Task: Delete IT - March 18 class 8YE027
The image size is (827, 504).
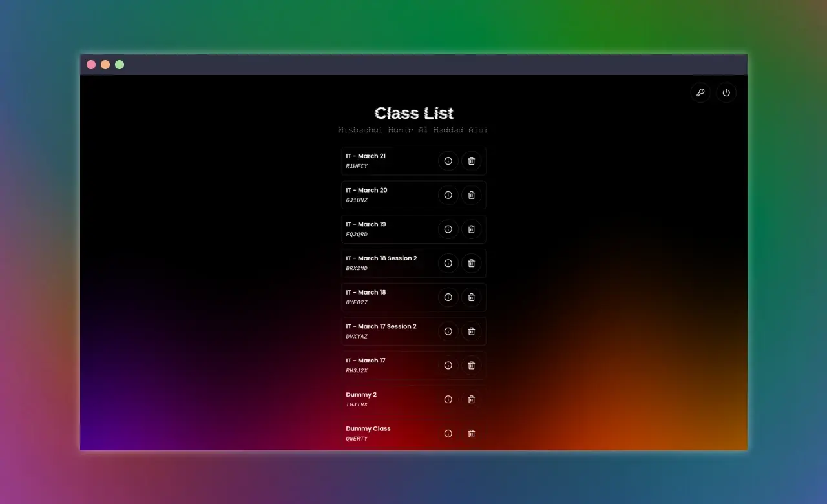Action: [x=472, y=297]
